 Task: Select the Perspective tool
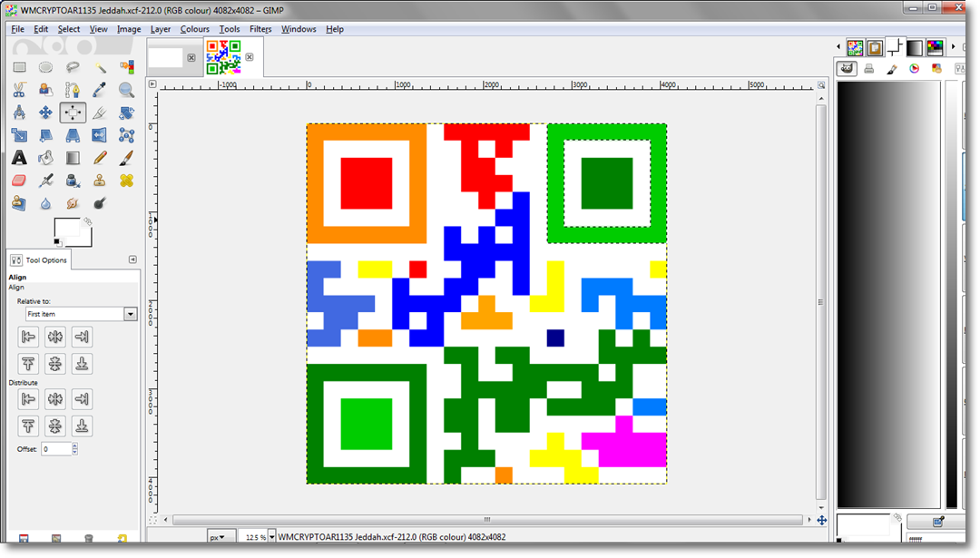[x=73, y=135]
